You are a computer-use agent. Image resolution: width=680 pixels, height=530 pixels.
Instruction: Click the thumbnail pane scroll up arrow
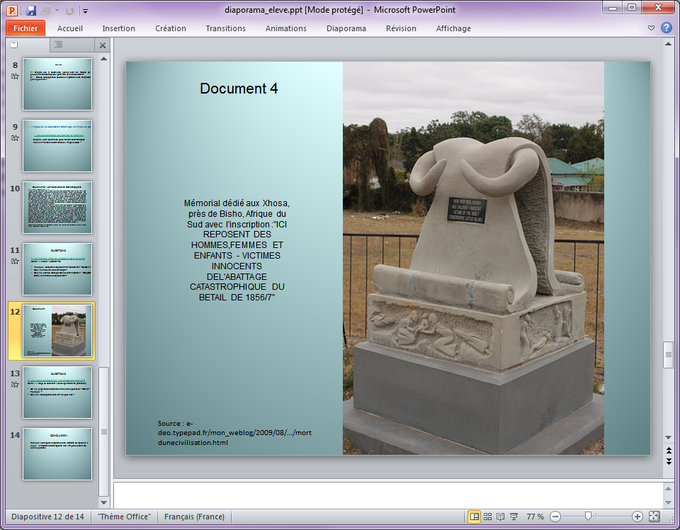pos(104,59)
